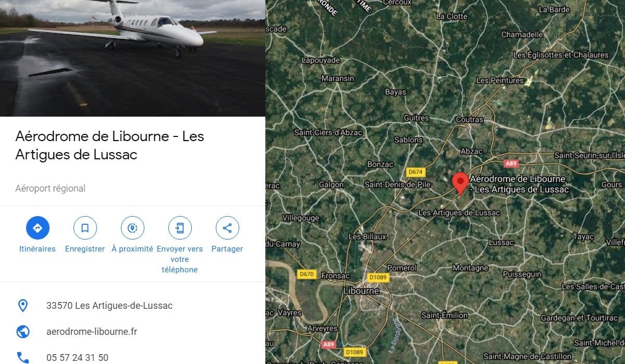Click the Pomerol label on the map

coord(402,268)
